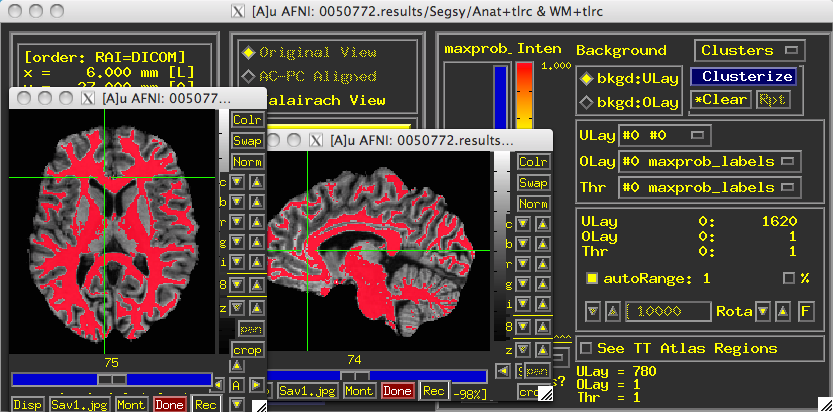This screenshot has height=412, width=833.
Task: Click 'i' down arrow in axial viewer
Action: (237, 262)
